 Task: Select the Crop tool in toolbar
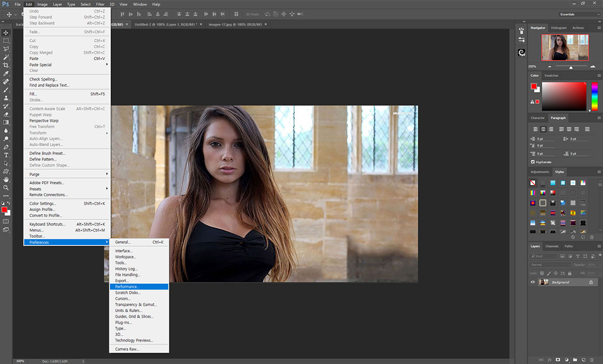point(6,65)
